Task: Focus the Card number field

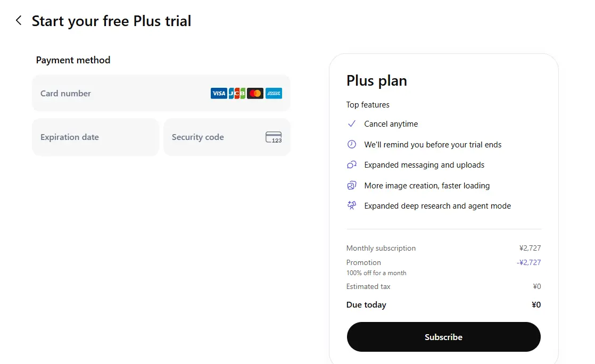Action: coord(161,93)
